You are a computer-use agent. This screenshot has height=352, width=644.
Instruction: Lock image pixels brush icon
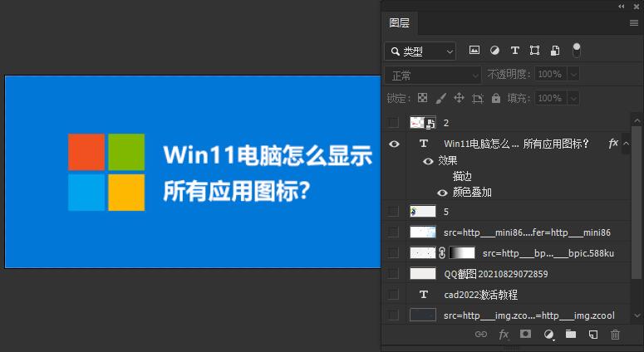[440, 98]
